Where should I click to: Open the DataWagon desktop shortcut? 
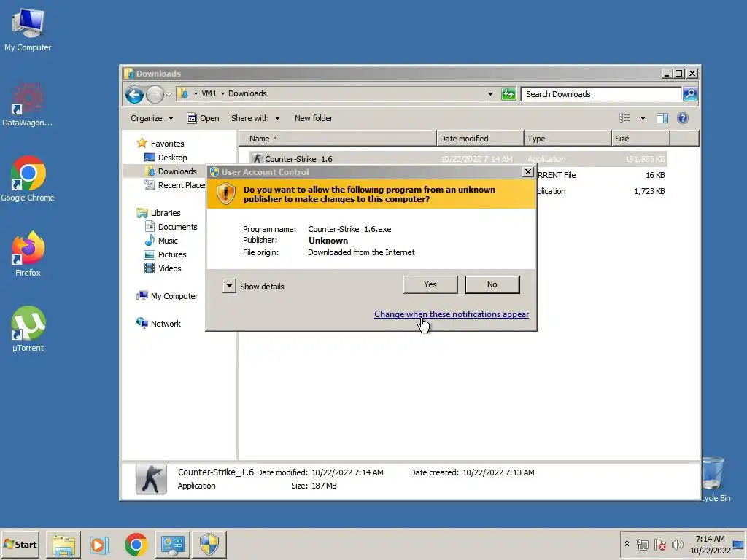click(x=28, y=105)
